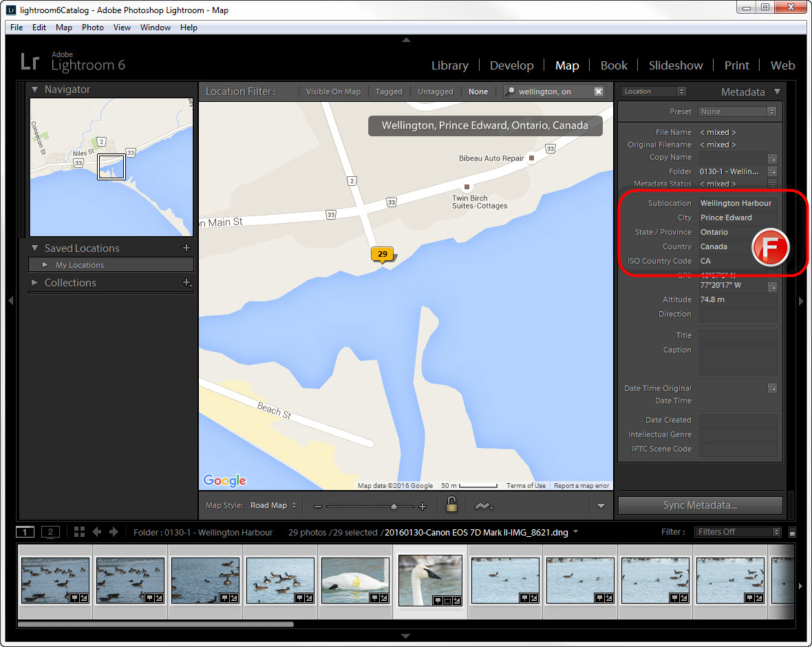
Task: Collapse the Navigator panel
Action: click(34, 89)
